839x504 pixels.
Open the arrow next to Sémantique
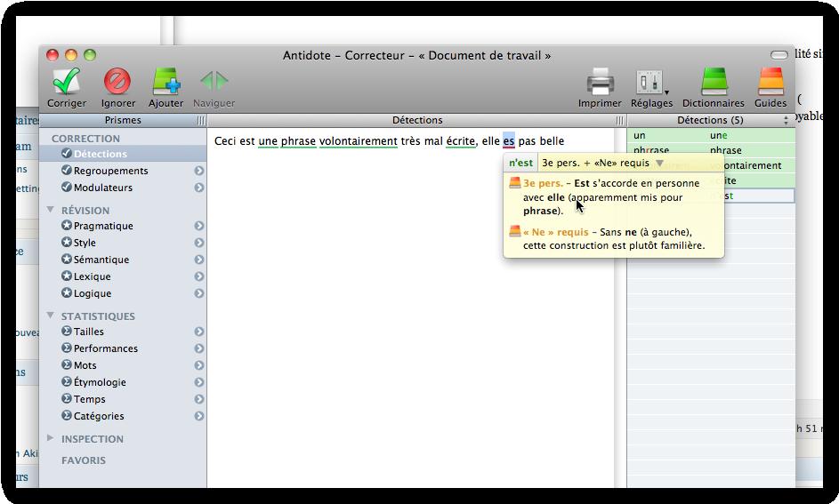199,260
